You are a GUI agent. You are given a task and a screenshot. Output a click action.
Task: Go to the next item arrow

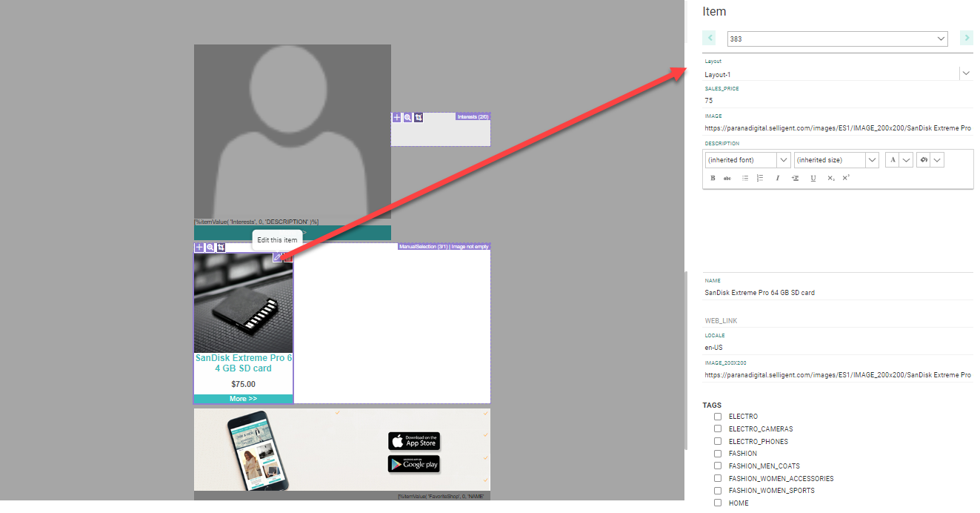click(966, 39)
